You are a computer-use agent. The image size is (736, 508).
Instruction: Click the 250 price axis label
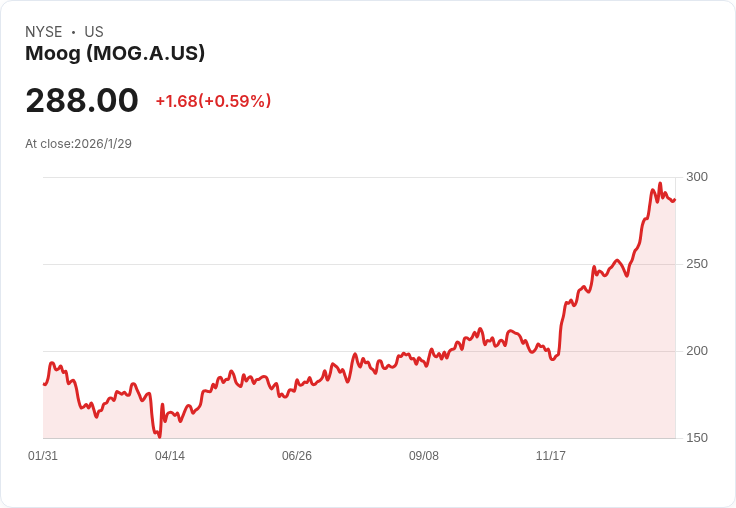pyautogui.click(x=697, y=264)
